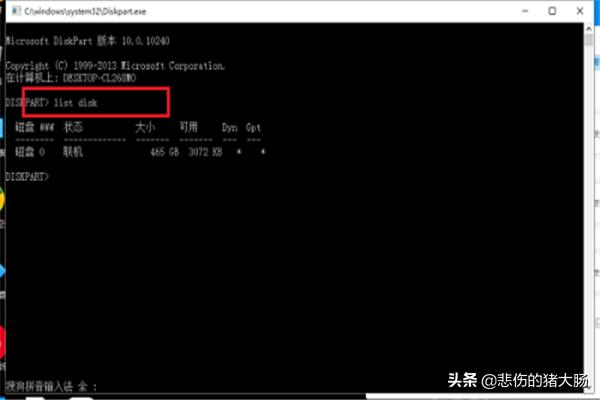Click the scrollbar up arrow
This screenshot has height=400, width=600.
pyautogui.click(x=589, y=28)
